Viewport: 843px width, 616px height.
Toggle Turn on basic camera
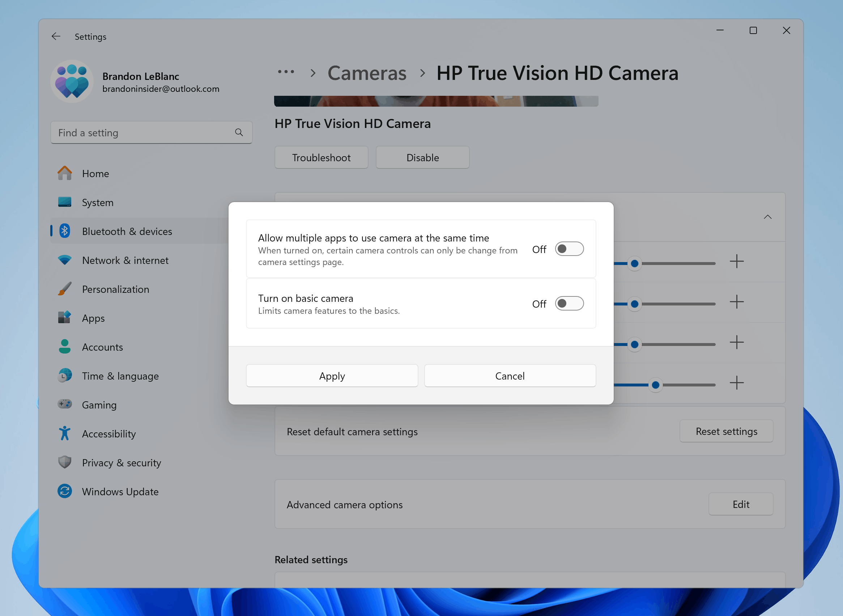[568, 303]
